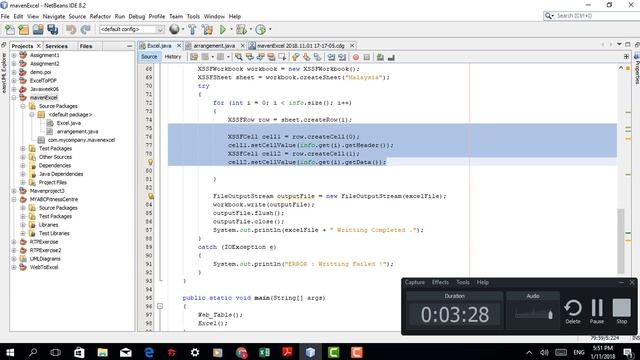Screen dimensions: 640x360
Task: Switch to the Services tab
Action: pyautogui.click(x=56, y=46)
